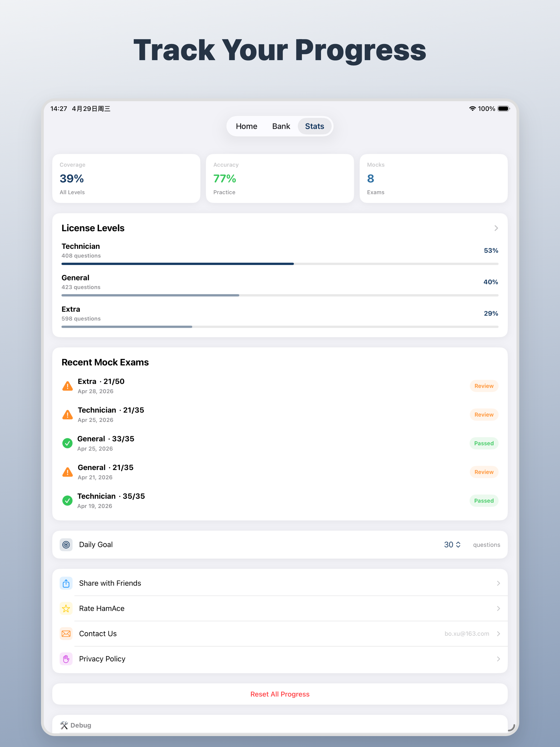Viewport: 560px width, 747px height.
Task: Click the battery status icon
Action: 504,108
